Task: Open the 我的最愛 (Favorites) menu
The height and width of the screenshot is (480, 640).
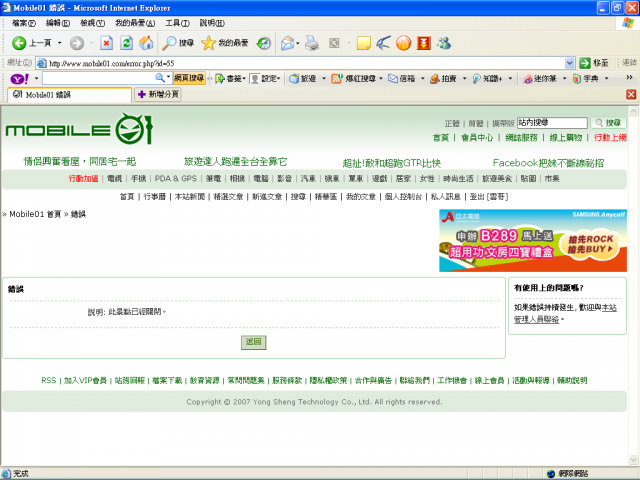Action: 135,23
